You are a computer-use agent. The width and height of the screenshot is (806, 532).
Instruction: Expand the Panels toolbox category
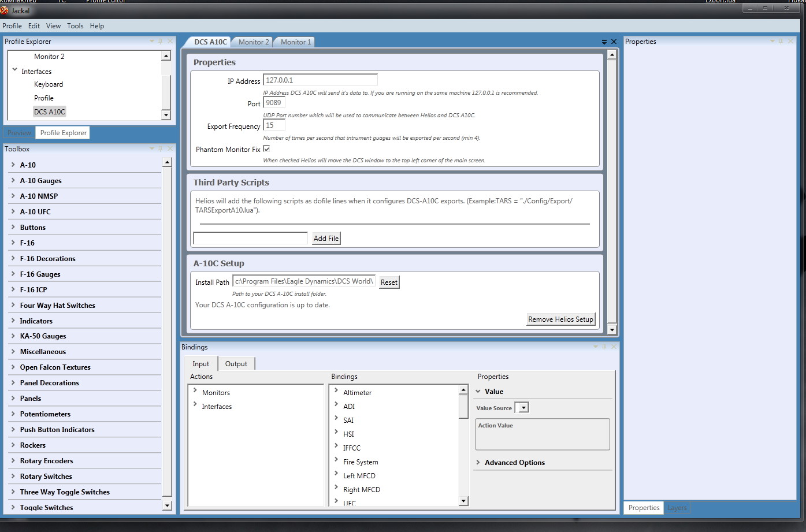pos(13,398)
